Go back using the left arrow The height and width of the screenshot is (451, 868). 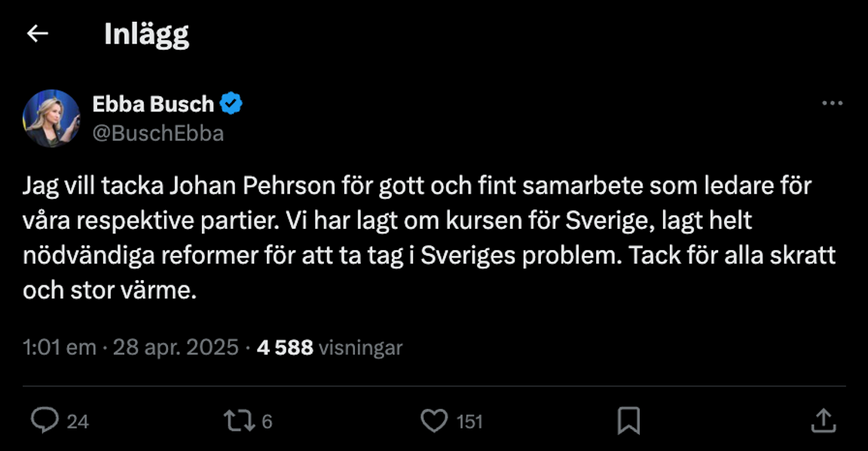[38, 34]
